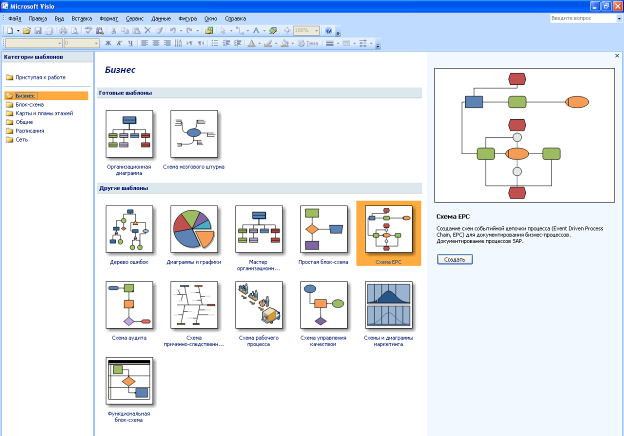Viewport: 624px width, 436px height.
Task: Select Схема аудита template
Action: coord(129,305)
